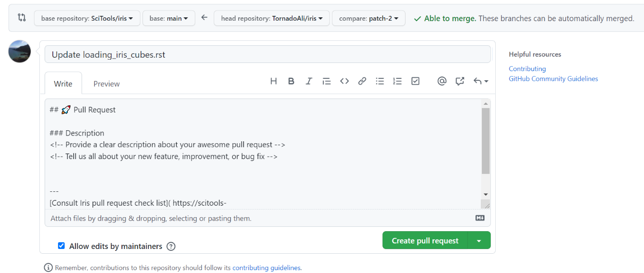This screenshot has height=273, width=644.
Task: Select the Write tab
Action: click(x=63, y=84)
